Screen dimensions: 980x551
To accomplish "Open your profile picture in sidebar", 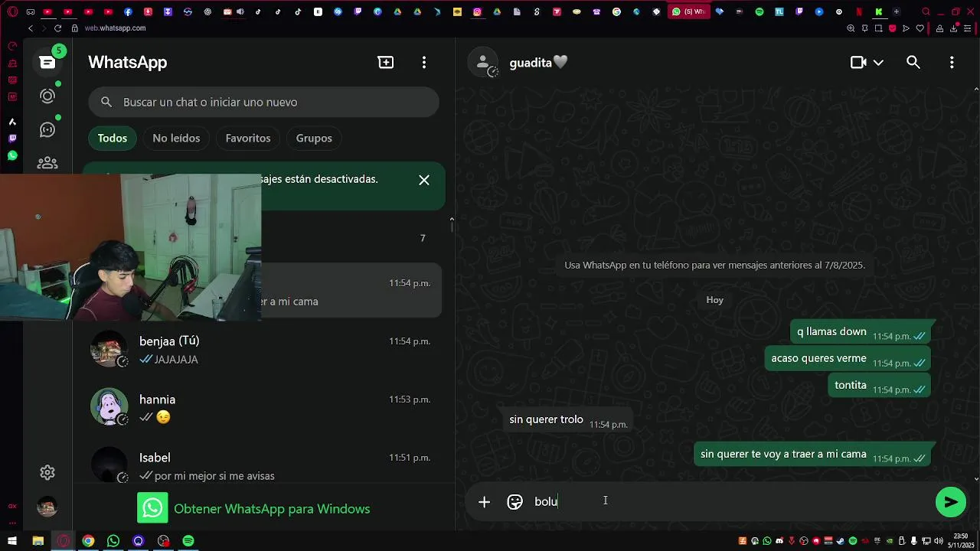I will coord(47,507).
